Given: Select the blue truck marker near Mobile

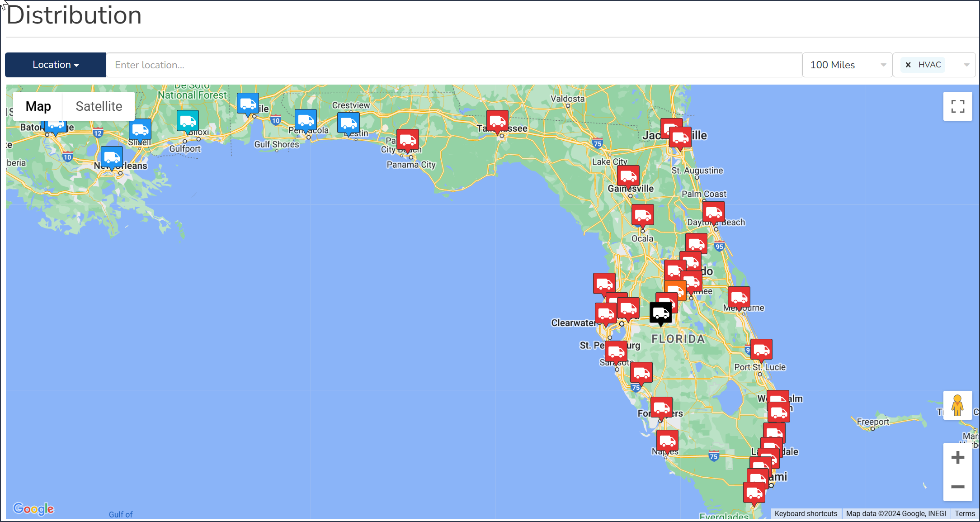Looking at the screenshot, I should 248,104.
